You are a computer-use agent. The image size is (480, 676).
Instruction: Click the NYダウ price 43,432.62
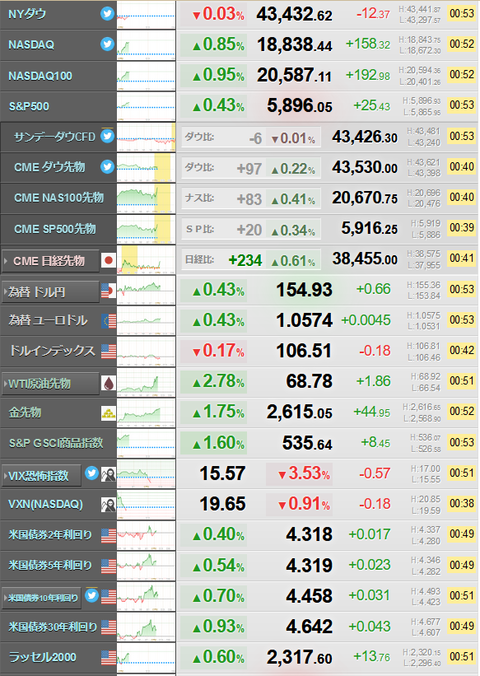click(x=294, y=15)
